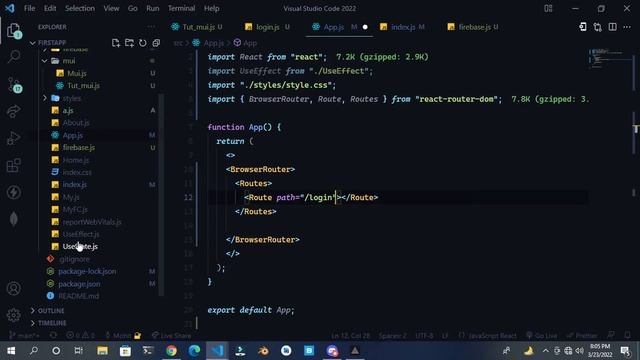This screenshot has width=640, height=360.
Task: Open the Source Control view
Action: (x=14, y=85)
